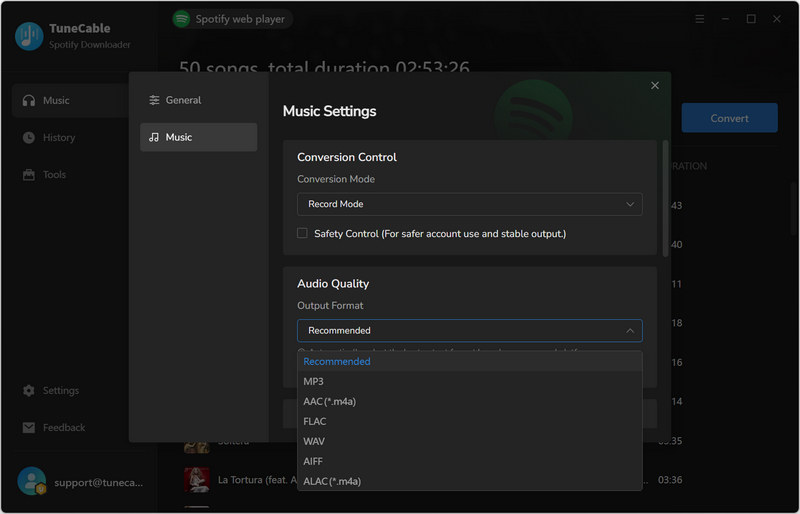800x514 pixels.
Task: Click the Safety Control description label
Action: point(440,234)
